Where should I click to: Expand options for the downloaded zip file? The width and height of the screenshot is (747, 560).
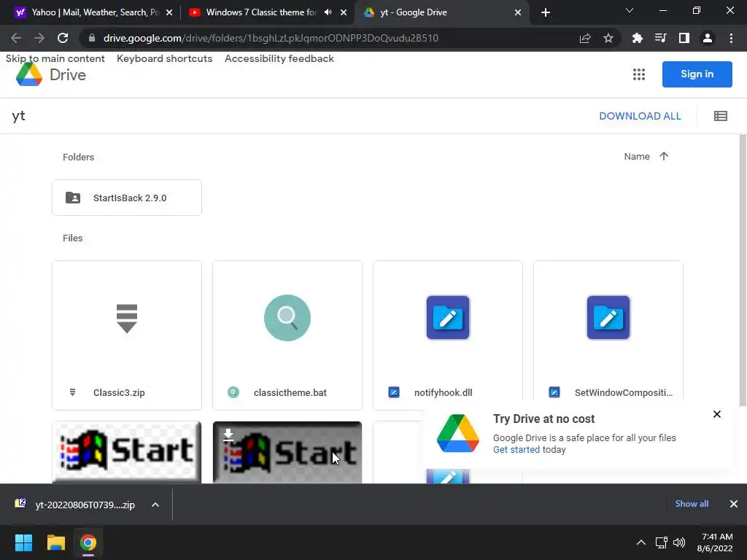tap(155, 505)
